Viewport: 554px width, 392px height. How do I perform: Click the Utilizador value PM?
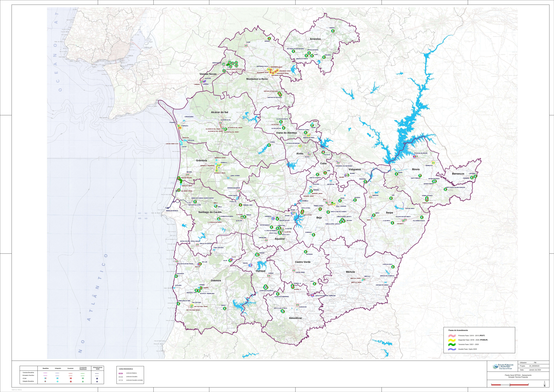pos(535,363)
